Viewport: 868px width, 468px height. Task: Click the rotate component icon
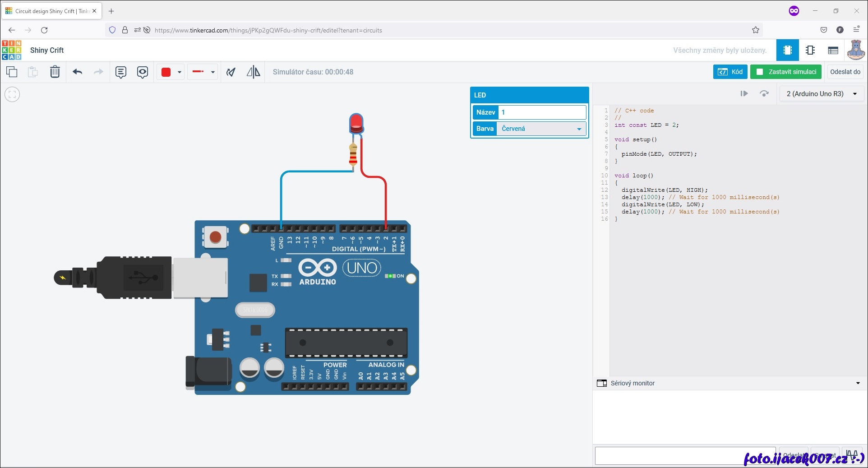231,72
